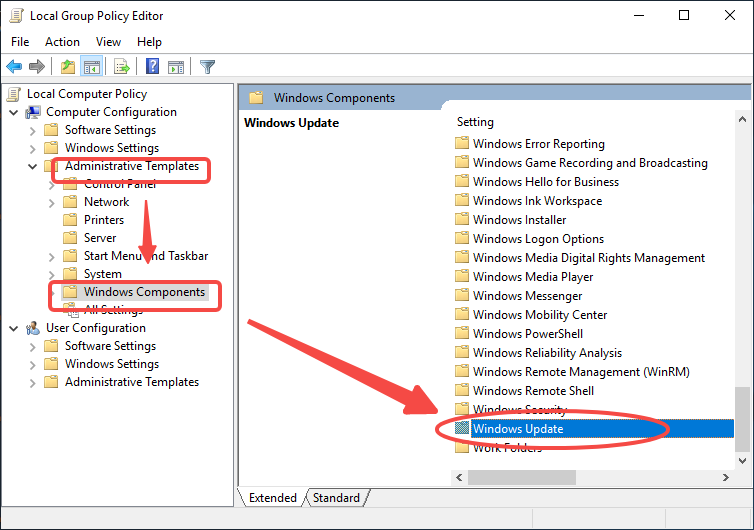Click the User Configuration user icon
754x530 pixels.
33,328
